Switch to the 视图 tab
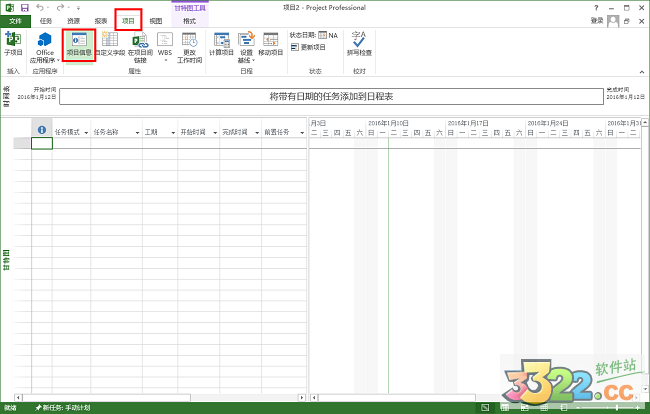The image size is (650, 414). pyautogui.click(x=155, y=21)
